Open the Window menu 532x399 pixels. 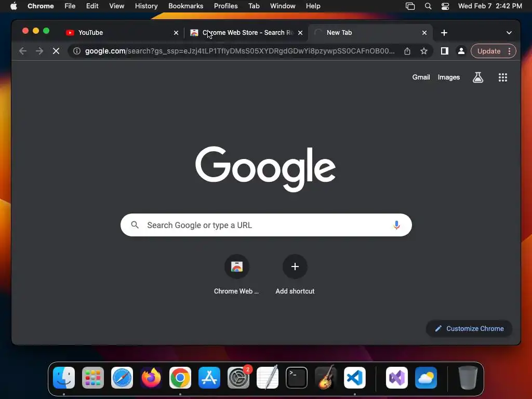tap(283, 6)
